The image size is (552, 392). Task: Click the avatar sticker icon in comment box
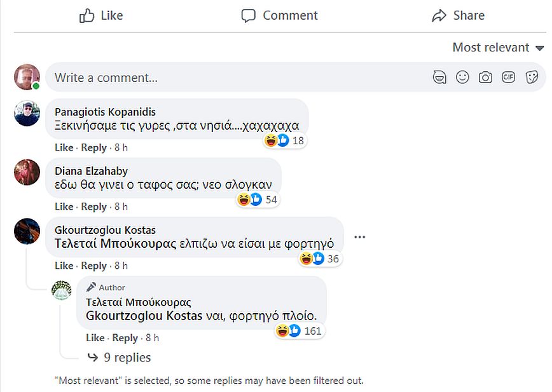(439, 78)
